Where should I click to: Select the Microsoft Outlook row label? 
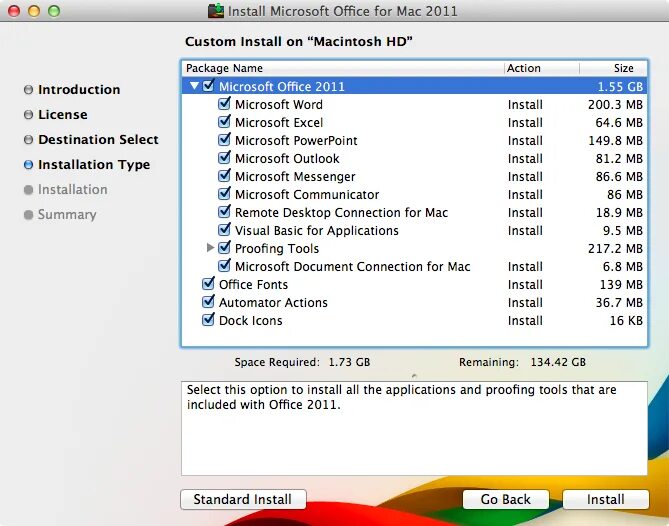287,158
